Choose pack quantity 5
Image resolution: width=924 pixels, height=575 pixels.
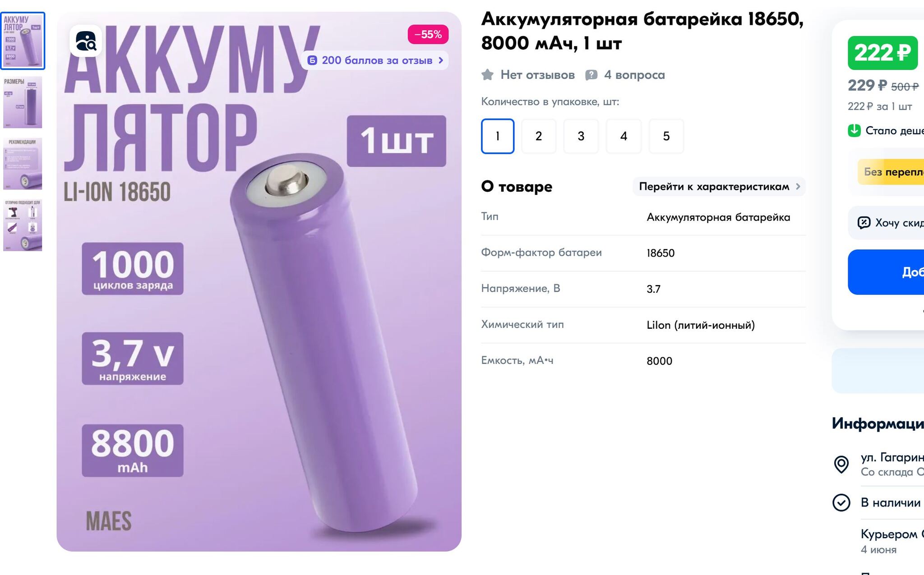(x=666, y=136)
